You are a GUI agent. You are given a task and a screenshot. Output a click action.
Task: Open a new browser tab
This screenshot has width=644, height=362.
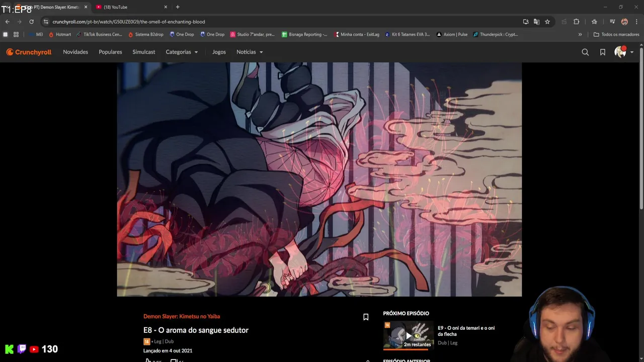(x=178, y=7)
